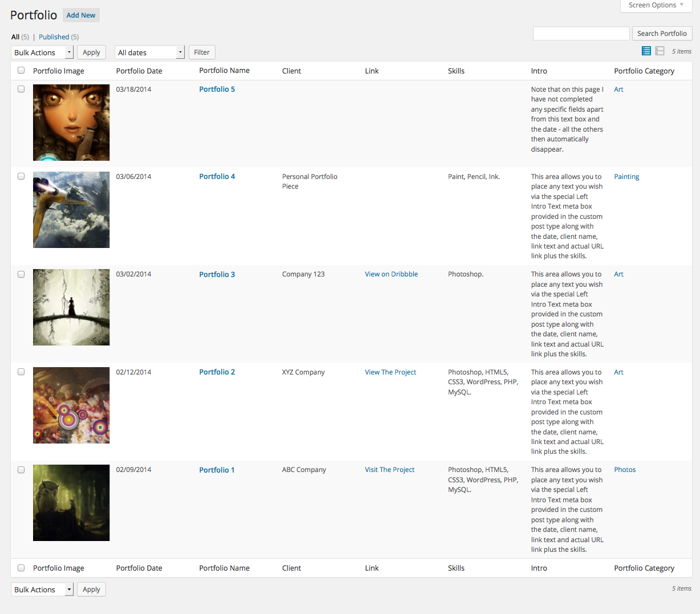Image resolution: width=700 pixels, height=614 pixels.
Task: Follow the Visit The Project link
Action: click(390, 470)
